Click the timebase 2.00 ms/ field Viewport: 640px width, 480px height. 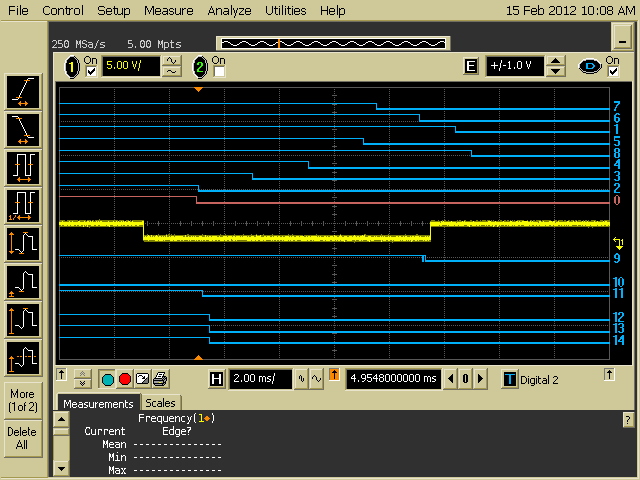pyautogui.click(x=260, y=379)
